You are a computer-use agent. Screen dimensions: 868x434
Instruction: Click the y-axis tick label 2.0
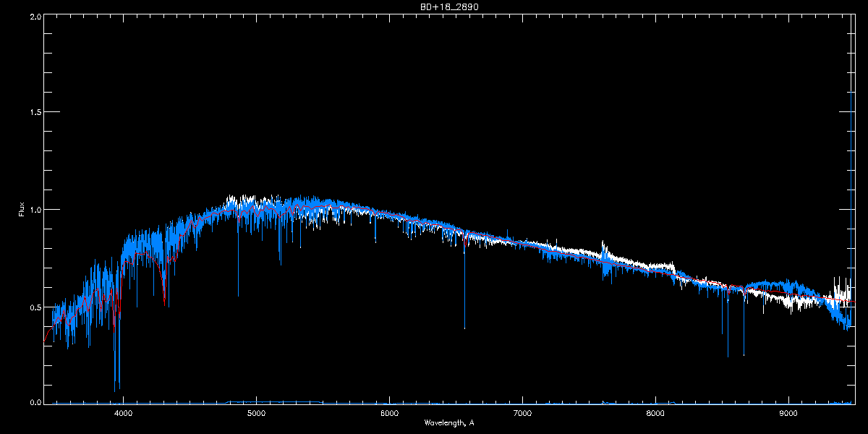[x=34, y=16]
